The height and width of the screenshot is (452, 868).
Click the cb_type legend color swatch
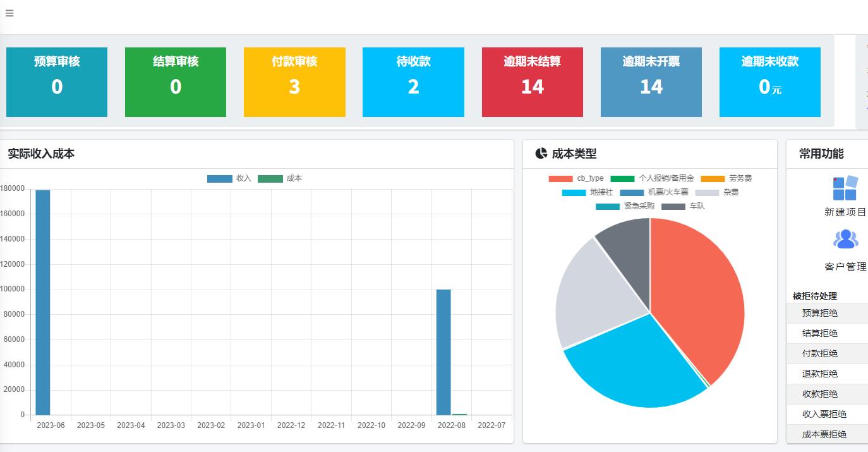pyautogui.click(x=560, y=179)
